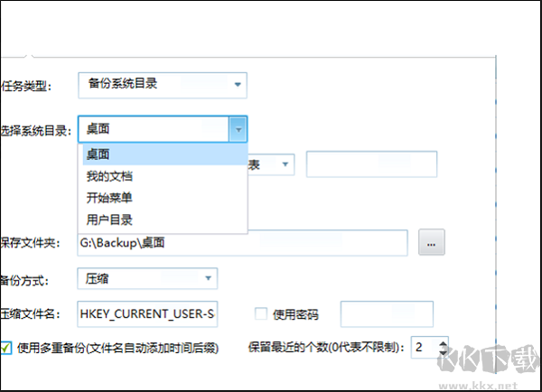Click the empty field beside the 表 dropdown
The width and height of the screenshot is (542, 392).
(x=371, y=164)
